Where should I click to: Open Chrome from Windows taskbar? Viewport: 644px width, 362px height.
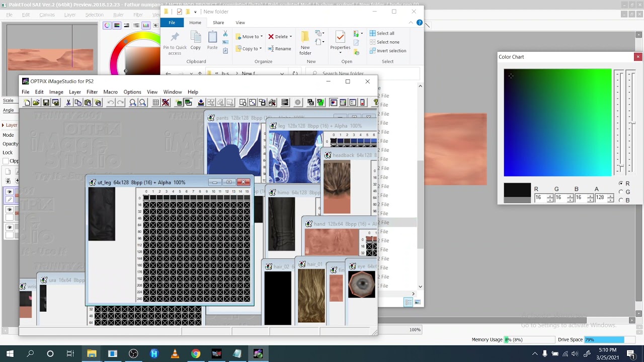[x=196, y=354]
